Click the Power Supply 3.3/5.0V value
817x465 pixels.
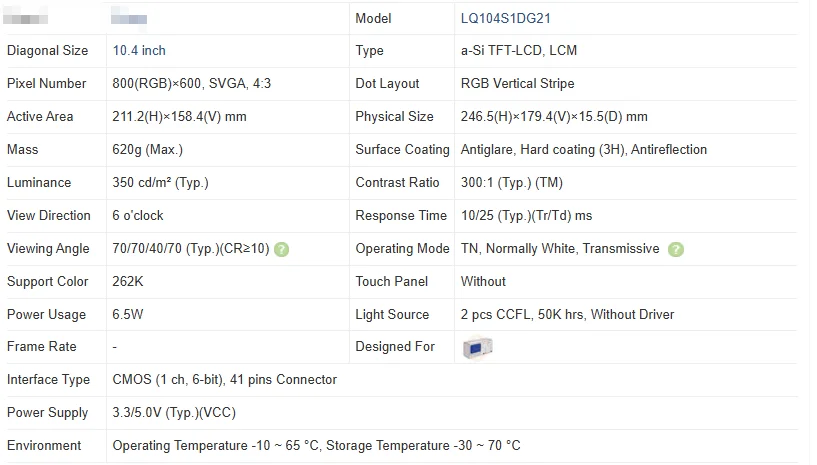[174, 413]
